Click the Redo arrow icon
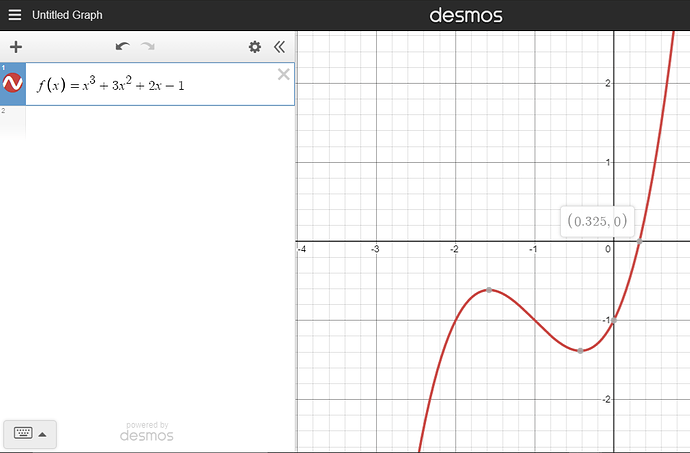The width and height of the screenshot is (690, 453). pyautogui.click(x=148, y=47)
